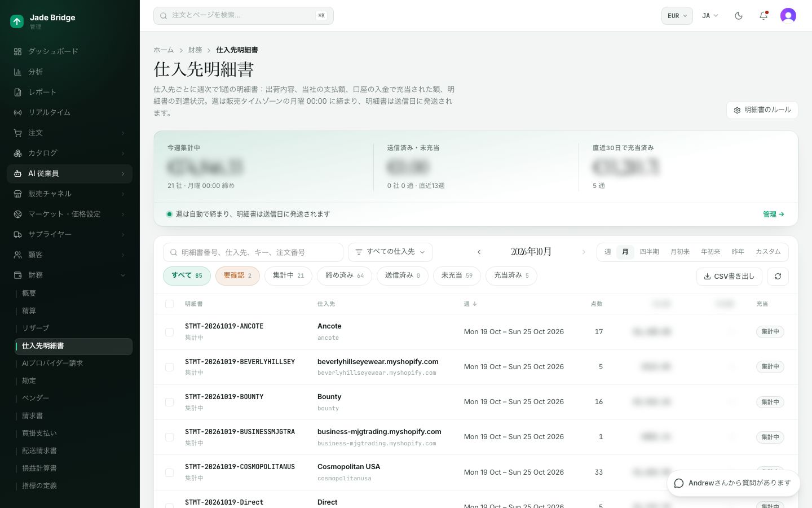Click 財務 breadcrumb link
Image resolution: width=812 pixels, height=508 pixels.
195,50
